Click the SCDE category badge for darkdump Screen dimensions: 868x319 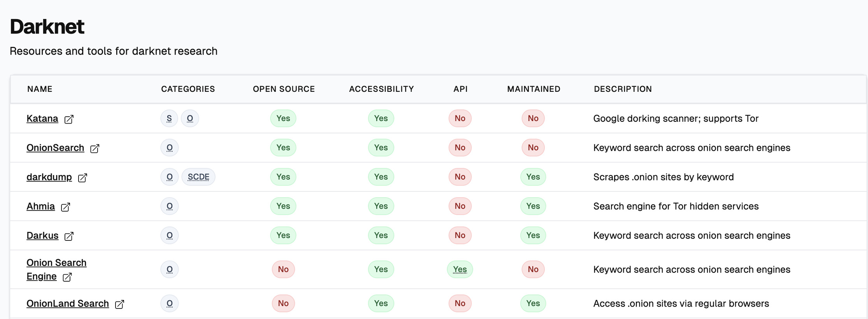tap(198, 177)
